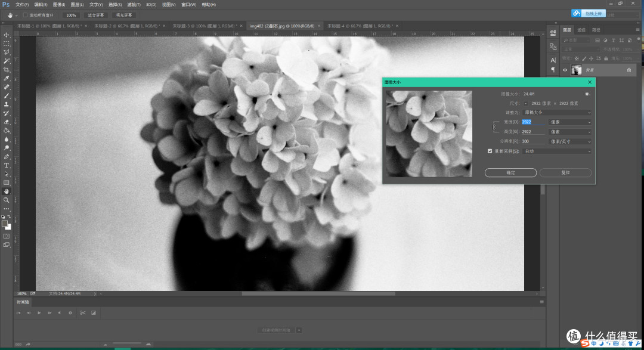Switch to the 未标题-4 document tab
644x350 pixels.
coord(360,26)
